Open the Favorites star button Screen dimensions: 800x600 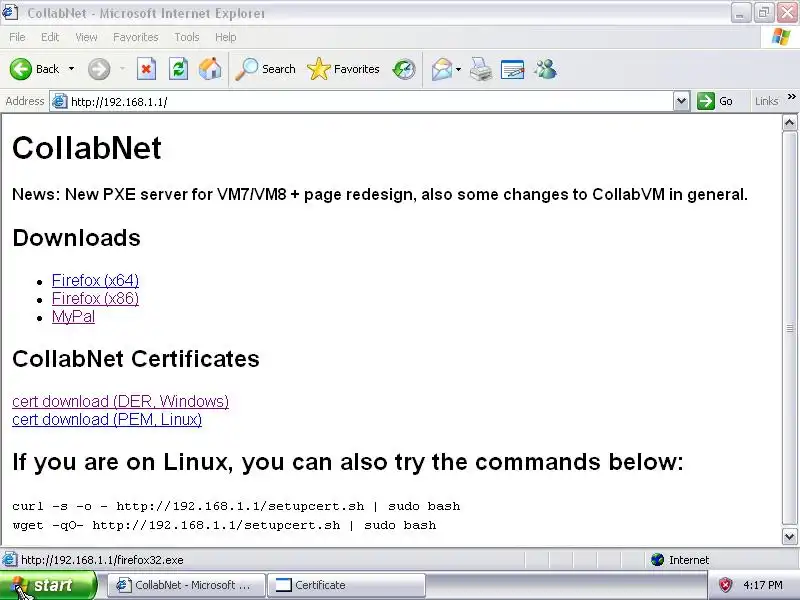tap(343, 69)
